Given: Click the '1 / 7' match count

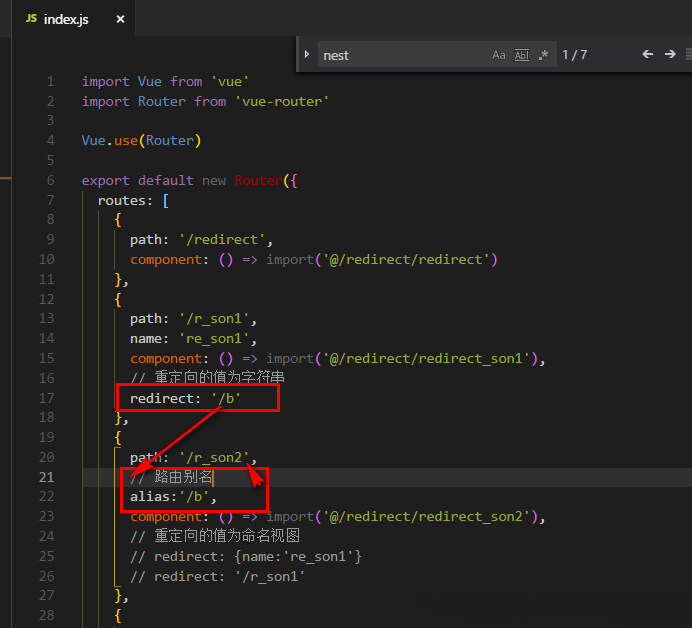Looking at the screenshot, I should 575,55.
